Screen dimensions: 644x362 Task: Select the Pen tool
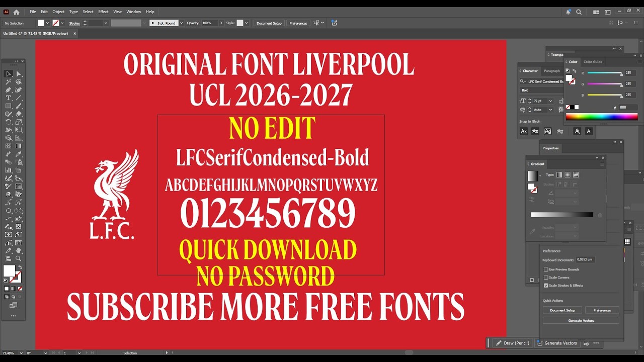pyautogui.click(x=9, y=90)
